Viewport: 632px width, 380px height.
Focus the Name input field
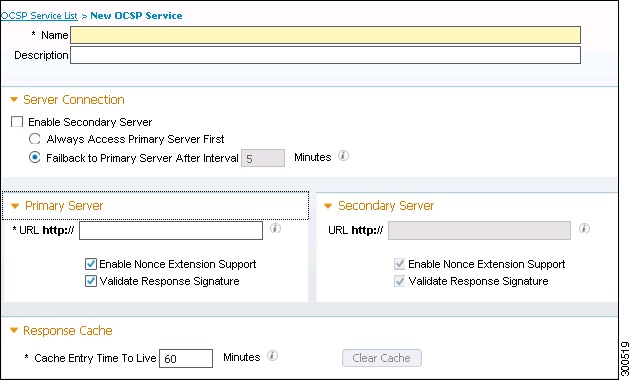(326, 35)
